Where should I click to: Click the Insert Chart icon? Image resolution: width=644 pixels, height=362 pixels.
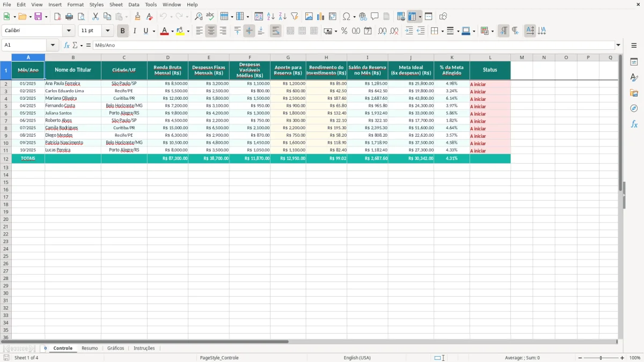(321, 17)
